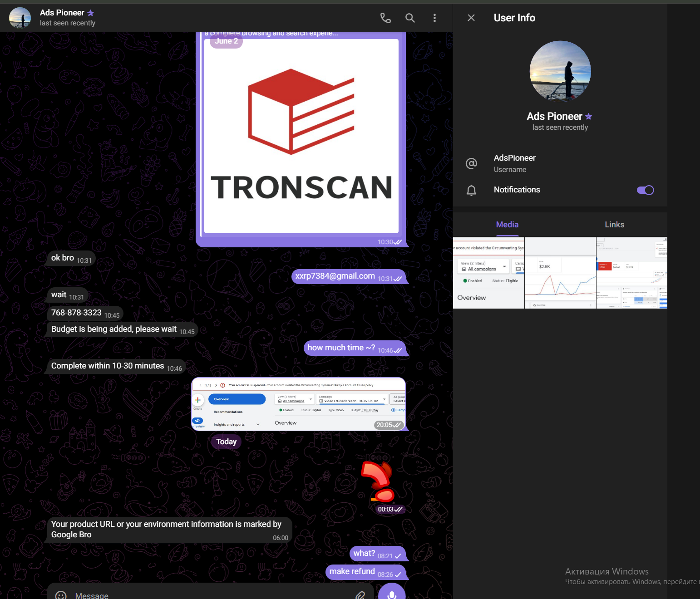Click the premium star next to profile name
Screen dimensions: 700x599
coord(589,117)
